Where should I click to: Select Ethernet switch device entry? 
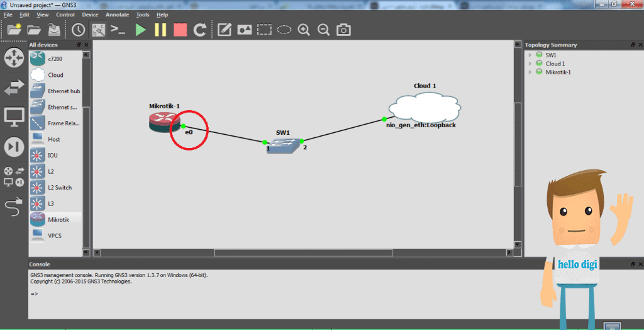click(55, 107)
